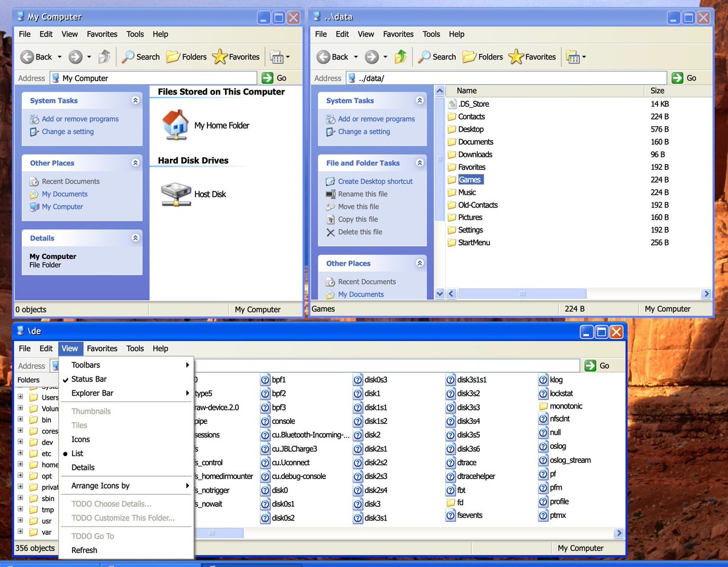Select the console device file

(x=278, y=421)
